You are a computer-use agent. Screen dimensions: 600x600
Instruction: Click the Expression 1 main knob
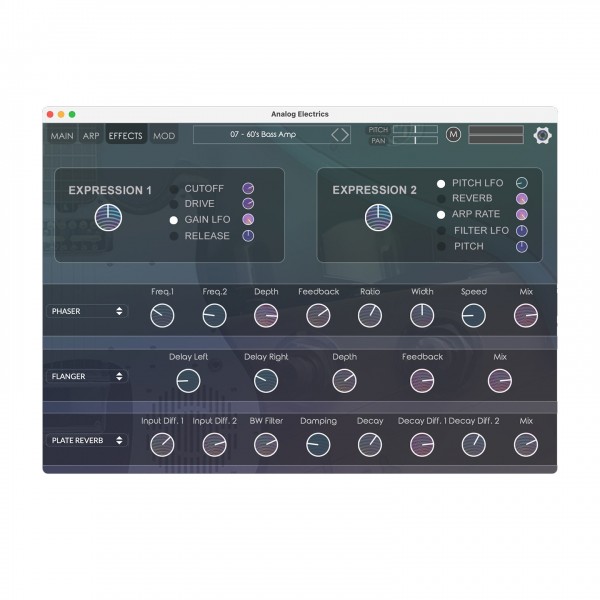[108, 217]
